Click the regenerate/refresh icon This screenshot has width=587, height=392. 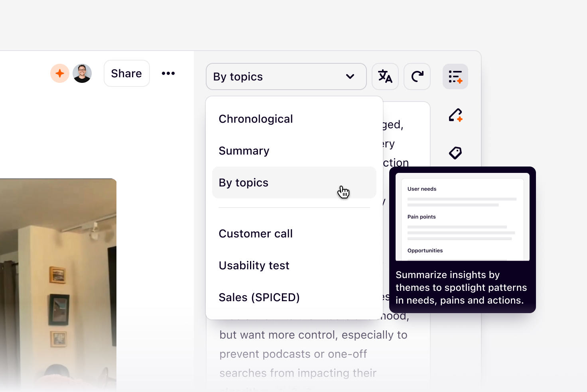point(417,76)
